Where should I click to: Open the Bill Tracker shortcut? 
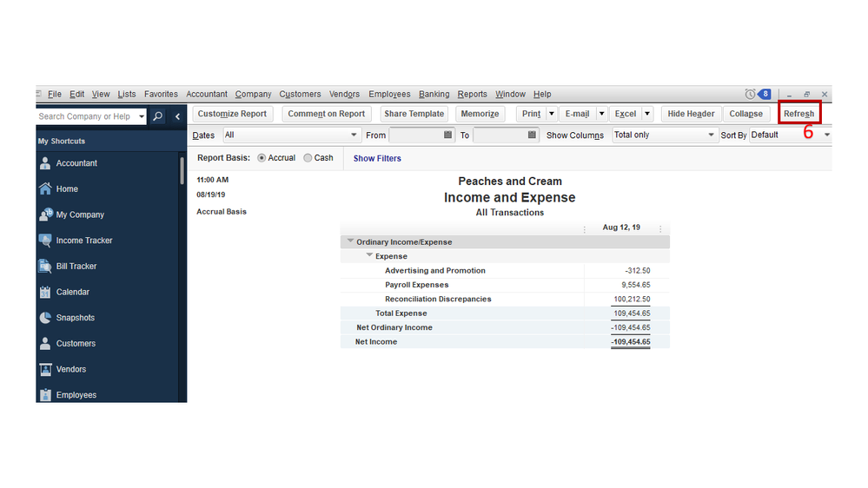[x=76, y=266]
